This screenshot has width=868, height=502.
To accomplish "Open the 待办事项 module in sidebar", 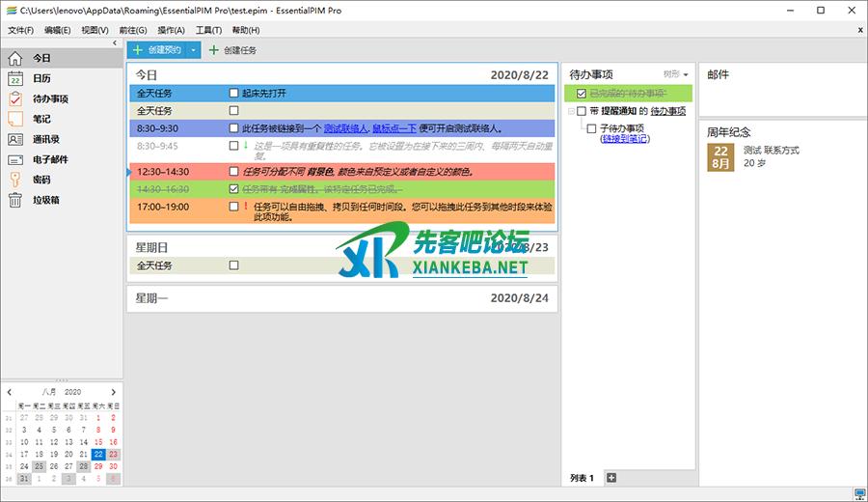I will [49, 98].
